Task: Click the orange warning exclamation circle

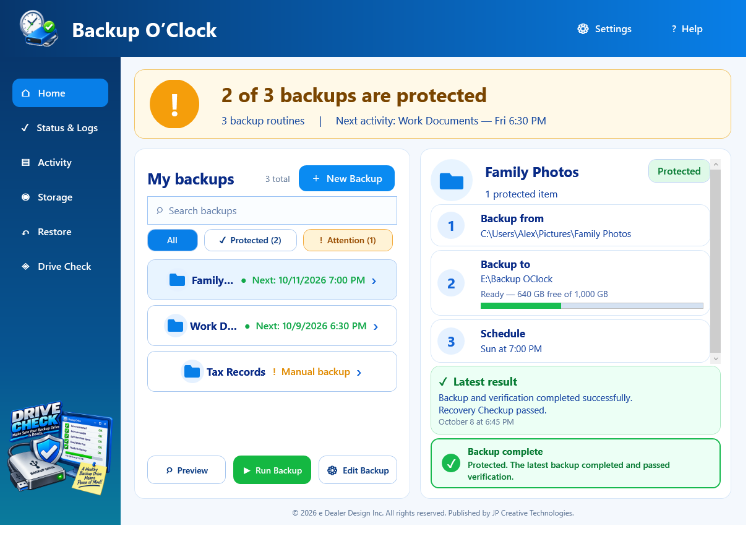Action: click(174, 104)
